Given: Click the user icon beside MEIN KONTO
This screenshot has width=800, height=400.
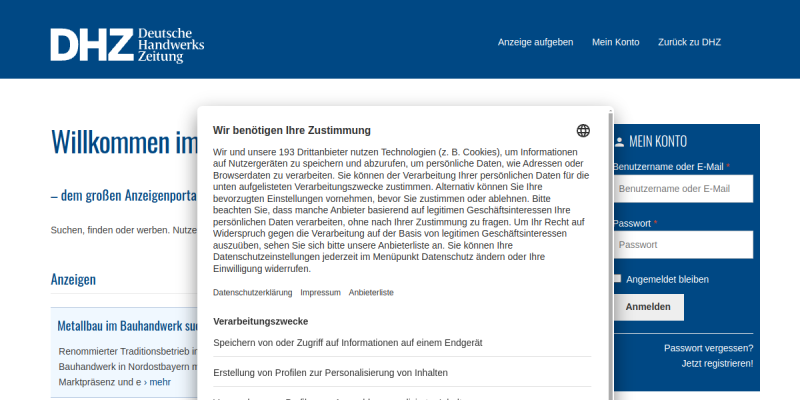Looking at the screenshot, I should click(619, 142).
